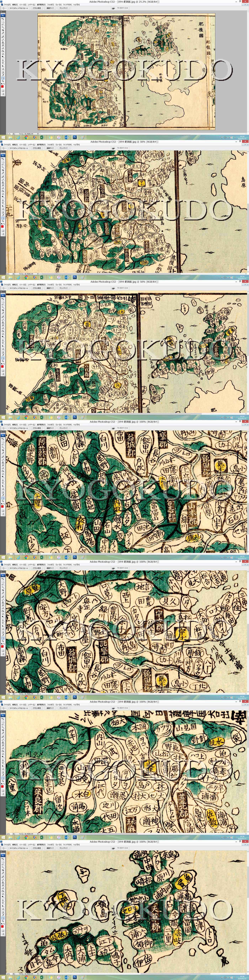Viewport: 249px width, 980px height.
Task: Open red foreground color swatch in 25.2% window
Action: click(x=2, y=87)
